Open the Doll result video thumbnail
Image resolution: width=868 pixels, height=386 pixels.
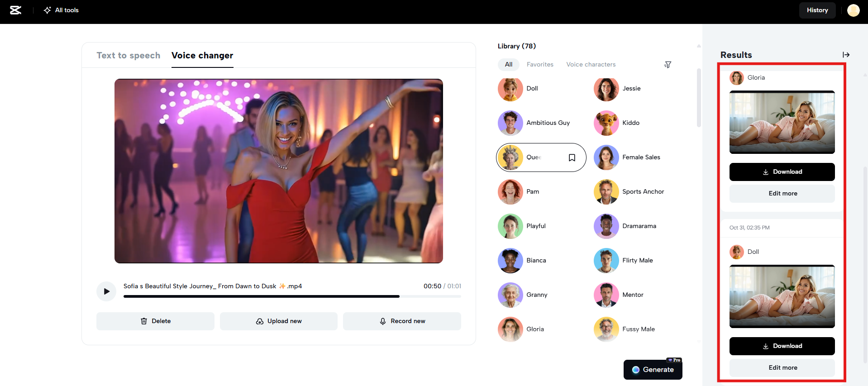coord(782,296)
